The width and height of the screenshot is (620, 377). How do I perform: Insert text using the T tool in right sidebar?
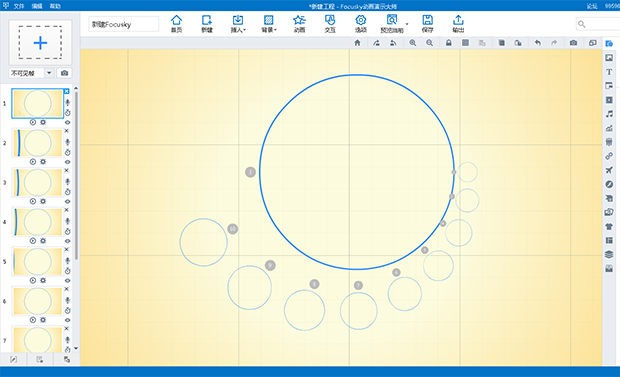(x=609, y=72)
